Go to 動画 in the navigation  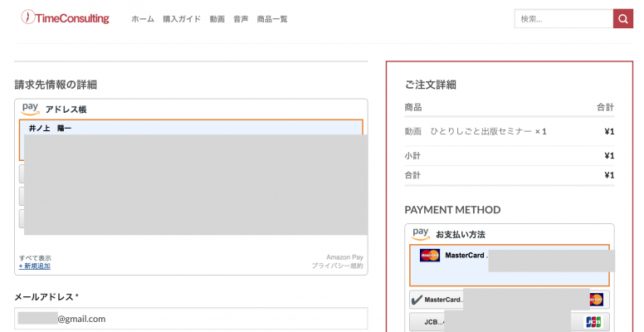point(217,19)
